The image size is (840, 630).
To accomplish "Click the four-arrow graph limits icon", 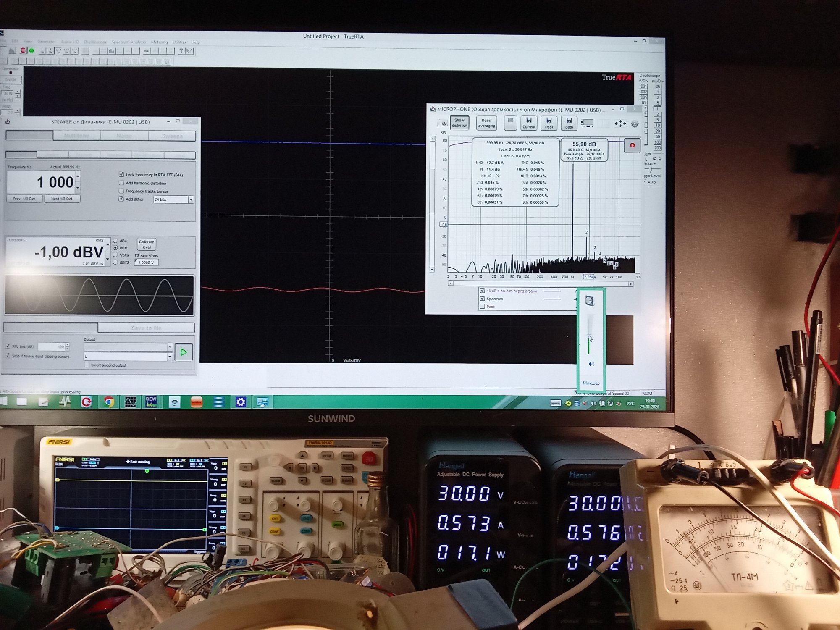I will [x=620, y=123].
